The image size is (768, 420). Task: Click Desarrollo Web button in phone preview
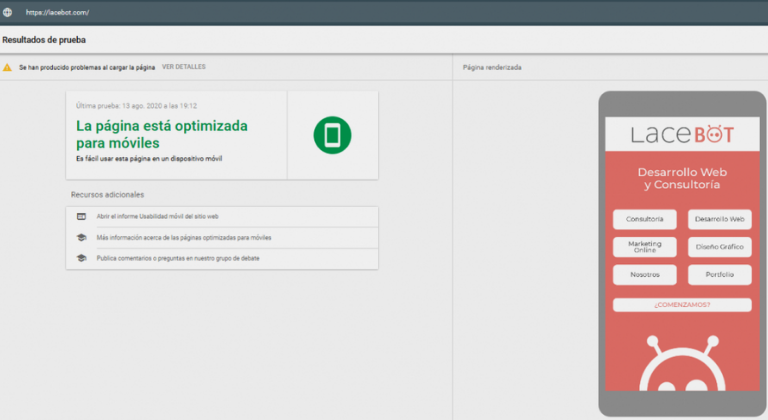tap(720, 219)
